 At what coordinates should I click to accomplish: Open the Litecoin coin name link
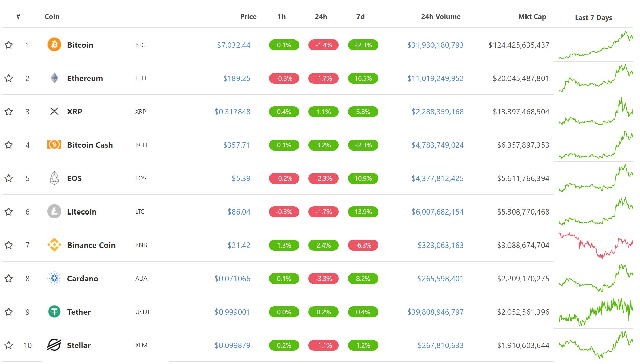click(x=82, y=212)
